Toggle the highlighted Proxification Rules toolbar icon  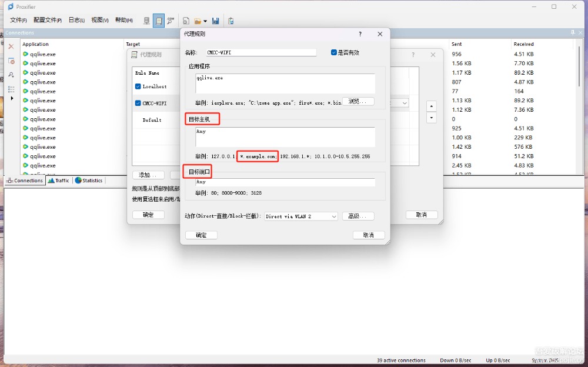coord(159,21)
